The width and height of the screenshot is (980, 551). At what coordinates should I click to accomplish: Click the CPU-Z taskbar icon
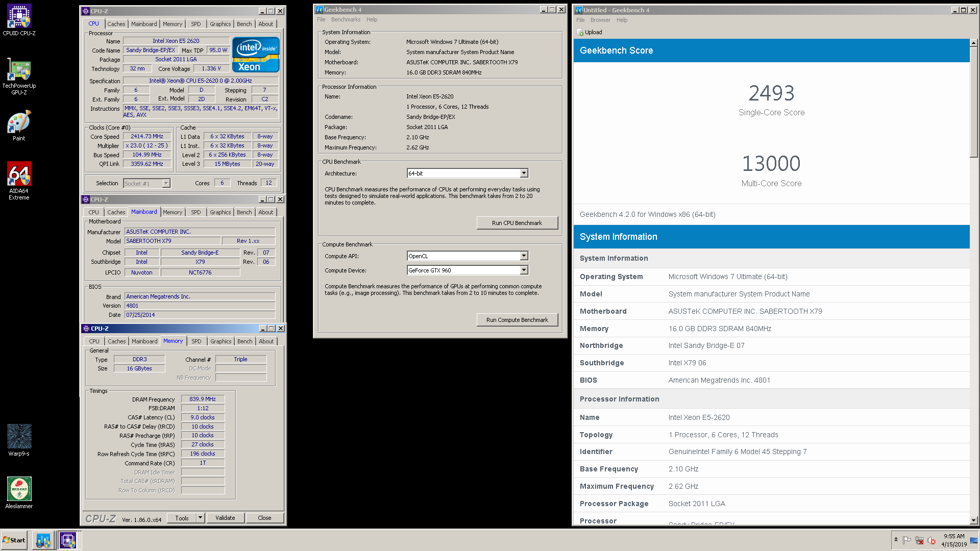coord(68,540)
